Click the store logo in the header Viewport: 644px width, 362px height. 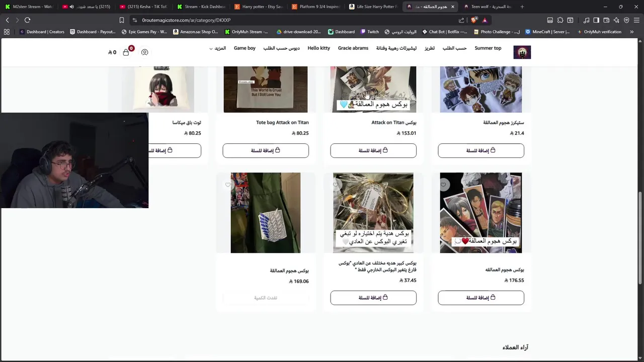[522, 52]
